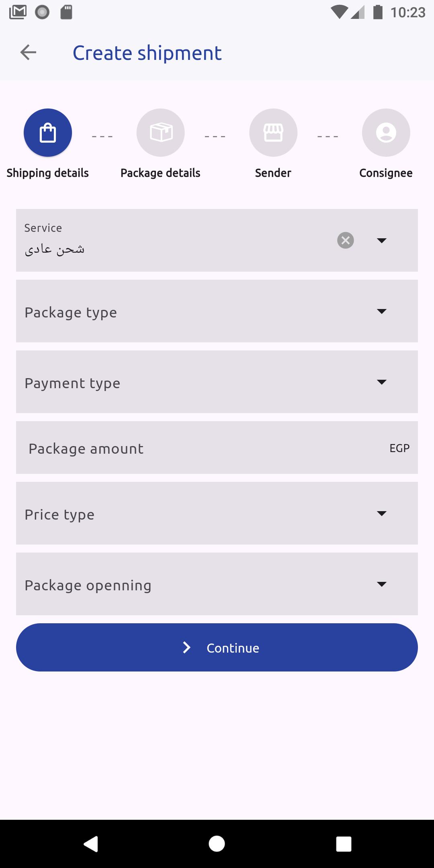Open the Package type dropdown
The image size is (434, 868).
[x=217, y=311]
